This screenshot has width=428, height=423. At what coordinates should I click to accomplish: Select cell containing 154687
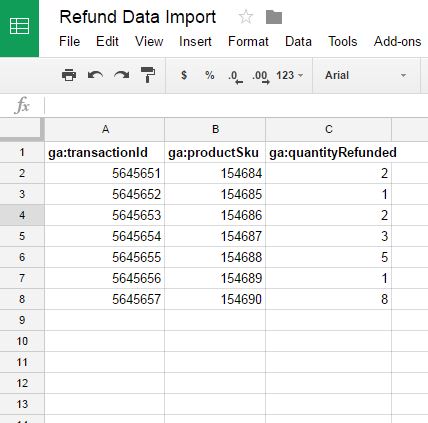point(215,236)
